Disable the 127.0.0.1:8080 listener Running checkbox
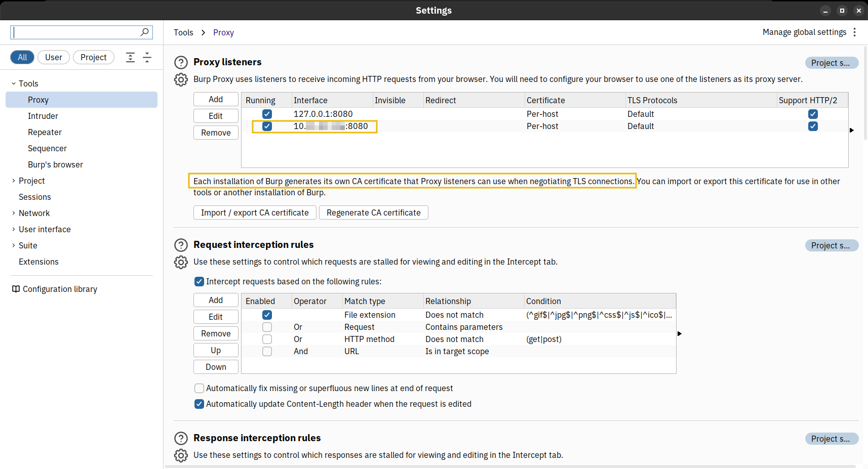The width and height of the screenshot is (868, 469). pos(267,114)
